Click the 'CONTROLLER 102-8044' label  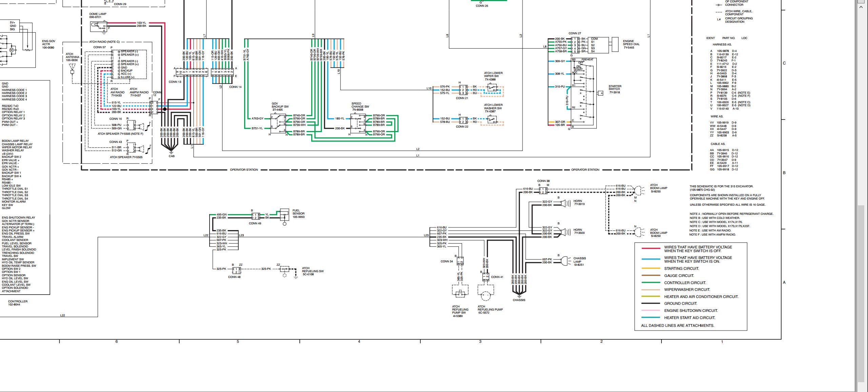point(18,303)
